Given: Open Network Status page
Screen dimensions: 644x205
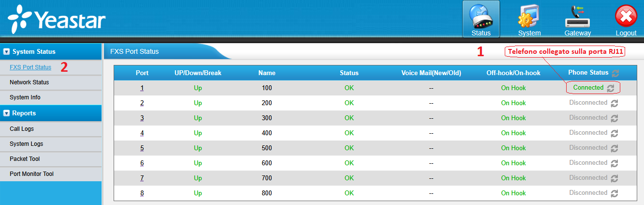Looking at the screenshot, I should click(x=29, y=82).
